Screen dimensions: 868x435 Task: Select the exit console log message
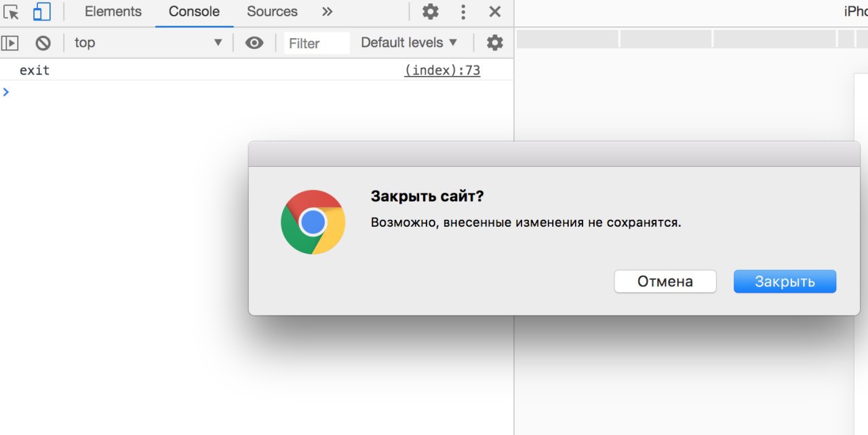click(35, 70)
